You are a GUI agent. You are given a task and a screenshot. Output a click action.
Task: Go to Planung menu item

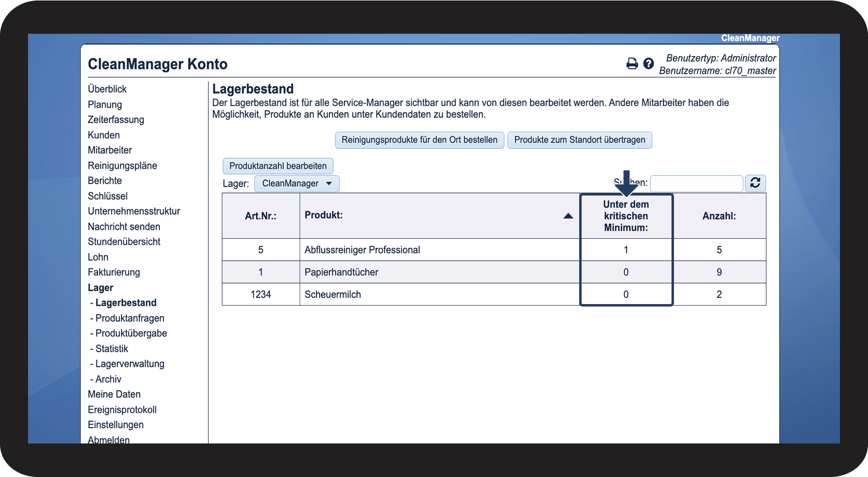pos(105,105)
